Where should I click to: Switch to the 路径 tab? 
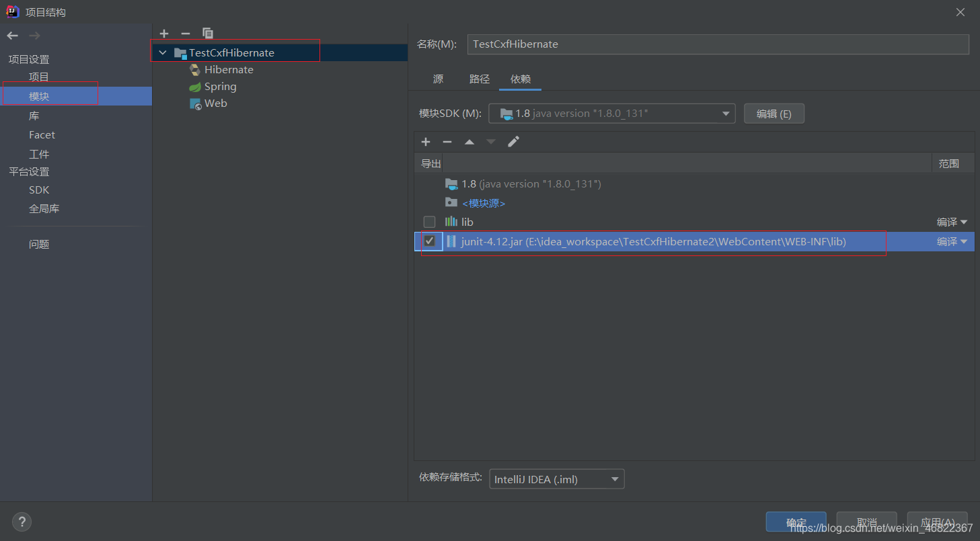(480, 79)
